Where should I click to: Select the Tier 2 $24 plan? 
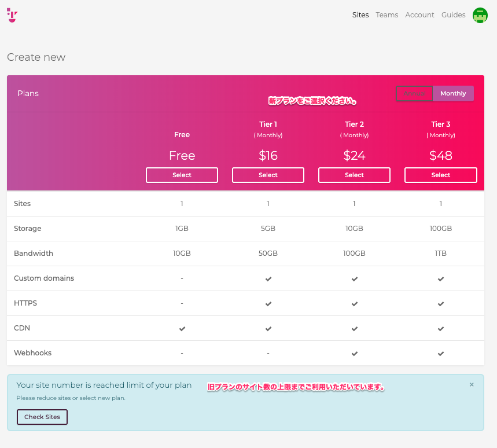(x=354, y=175)
